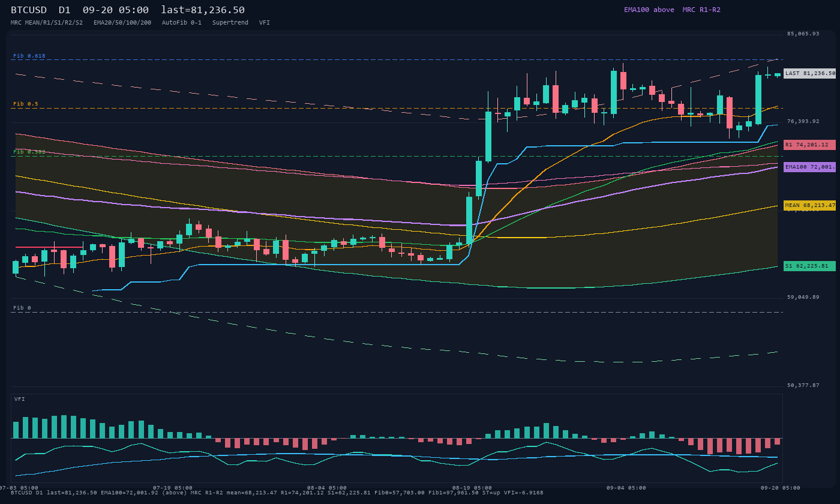Click the 08-19 05:00 date axis label
This screenshot has height=504, width=840.
(x=472, y=488)
